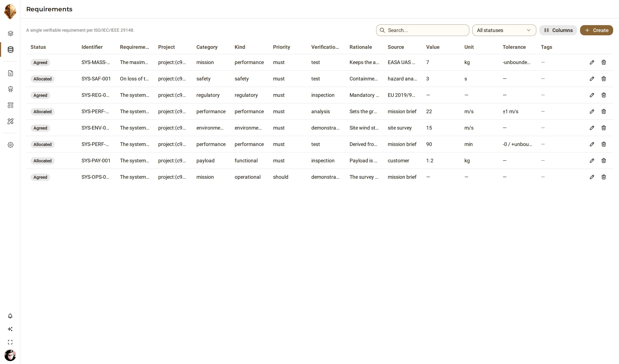Open the AI sparkles icon
The width and height of the screenshot is (619, 364).
coord(10,329)
